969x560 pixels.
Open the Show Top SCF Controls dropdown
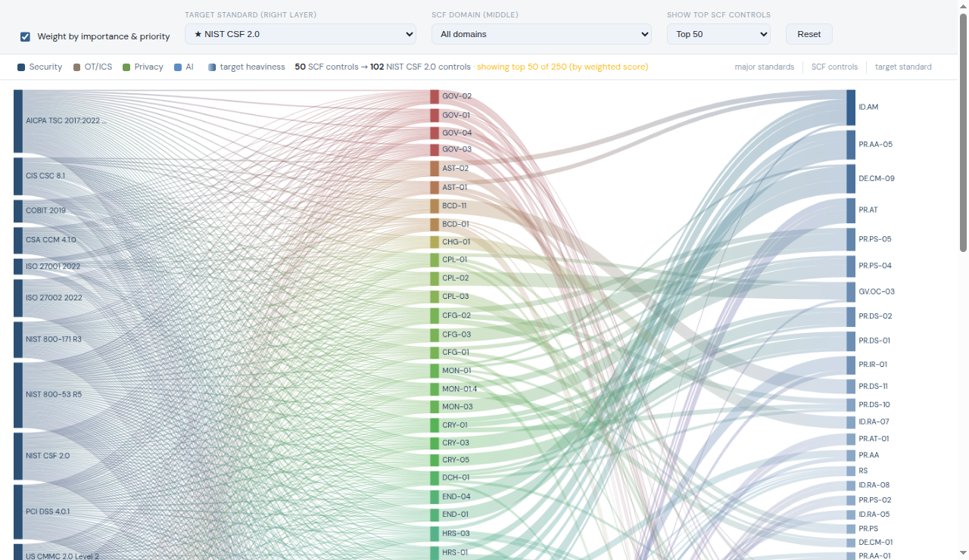[x=718, y=34]
